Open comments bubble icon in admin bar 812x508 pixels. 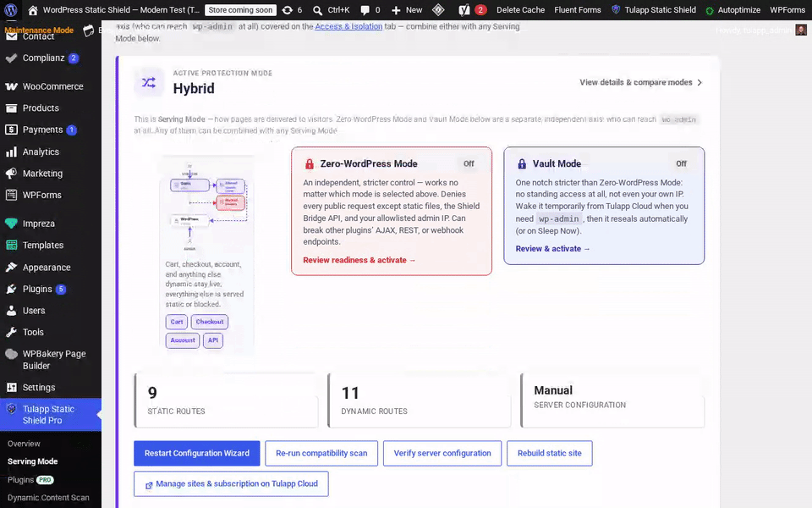tap(370, 10)
